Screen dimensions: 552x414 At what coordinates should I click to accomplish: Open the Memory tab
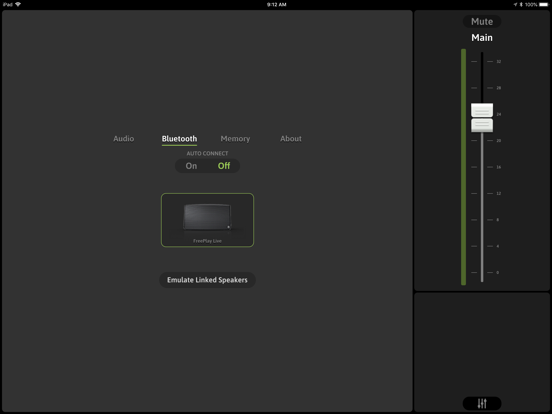pyautogui.click(x=235, y=139)
